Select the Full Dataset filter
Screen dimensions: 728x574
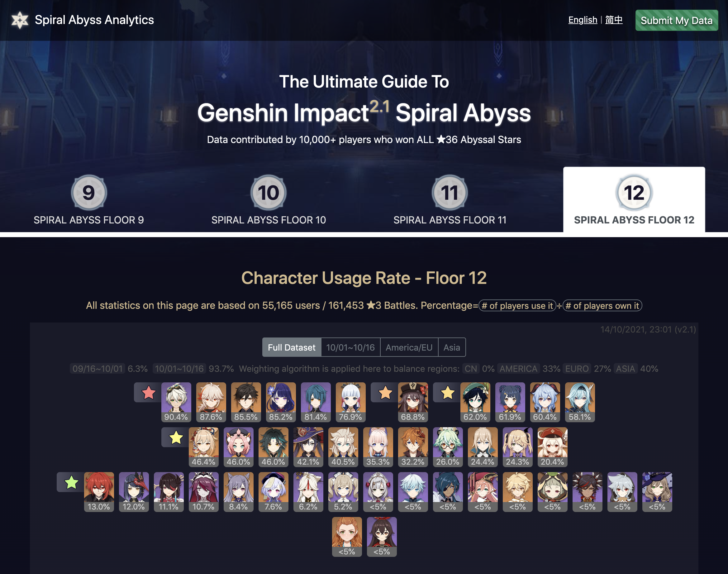pos(292,347)
